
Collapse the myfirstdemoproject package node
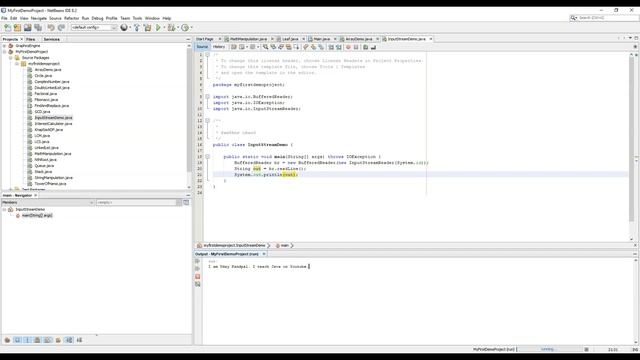coord(17,64)
